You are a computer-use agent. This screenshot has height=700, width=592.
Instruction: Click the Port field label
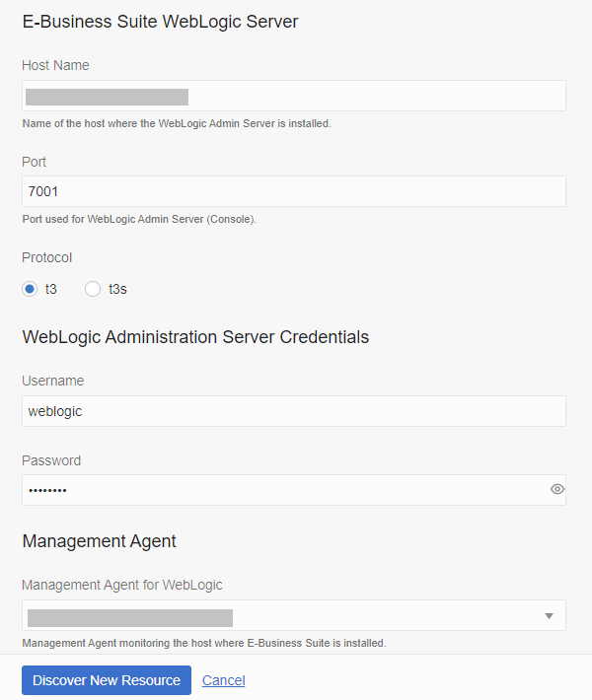point(35,162)
